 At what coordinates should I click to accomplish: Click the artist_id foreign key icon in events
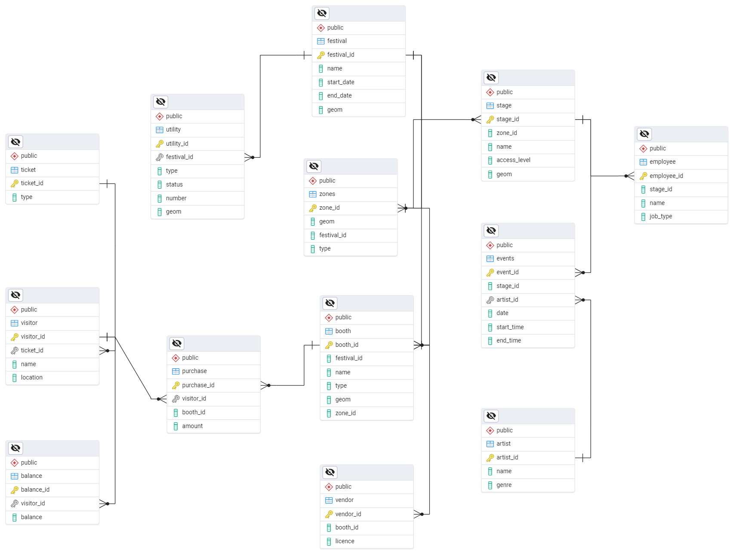coord(490,300)
